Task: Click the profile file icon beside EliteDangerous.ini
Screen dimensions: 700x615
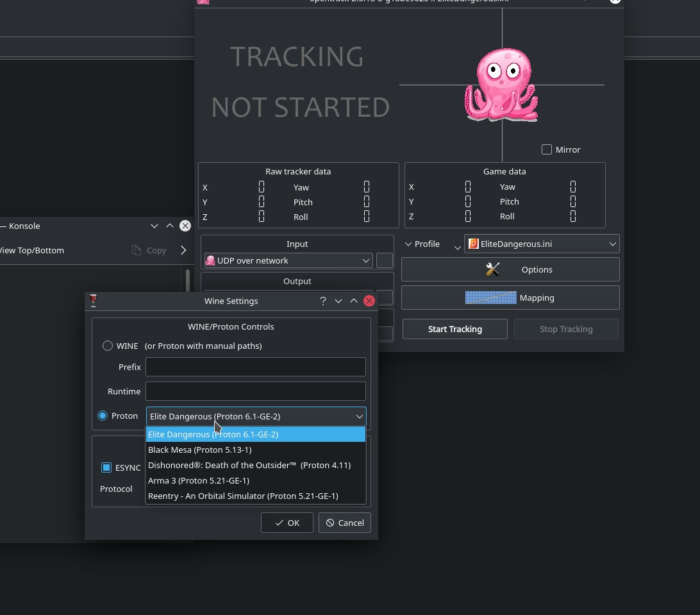Action: pos(473,244)
